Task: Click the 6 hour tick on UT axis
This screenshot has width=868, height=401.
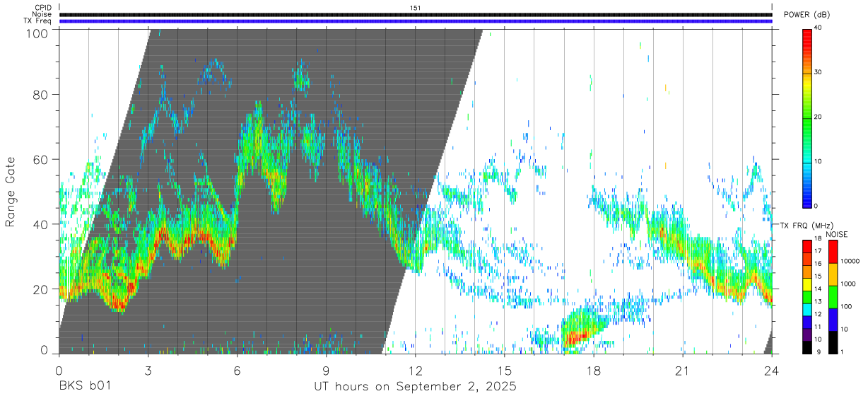Action: pos(237,370)
